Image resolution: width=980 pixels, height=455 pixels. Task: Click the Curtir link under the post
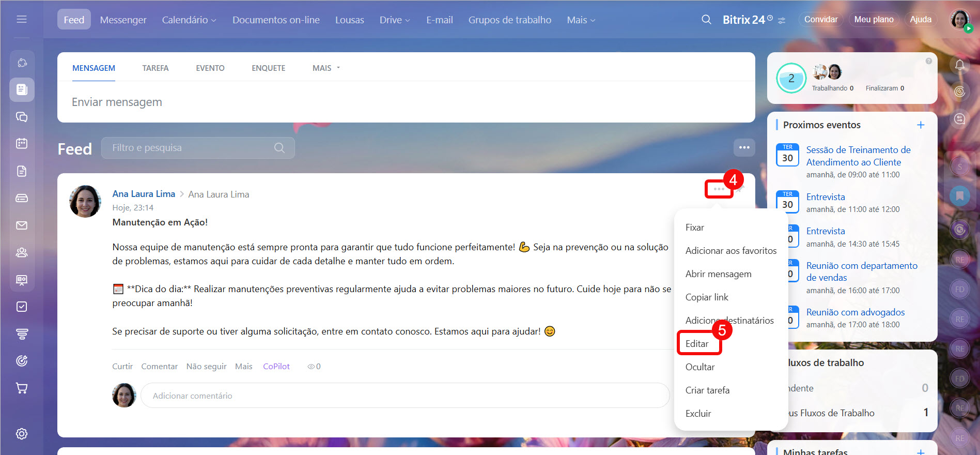pos(122,367)
